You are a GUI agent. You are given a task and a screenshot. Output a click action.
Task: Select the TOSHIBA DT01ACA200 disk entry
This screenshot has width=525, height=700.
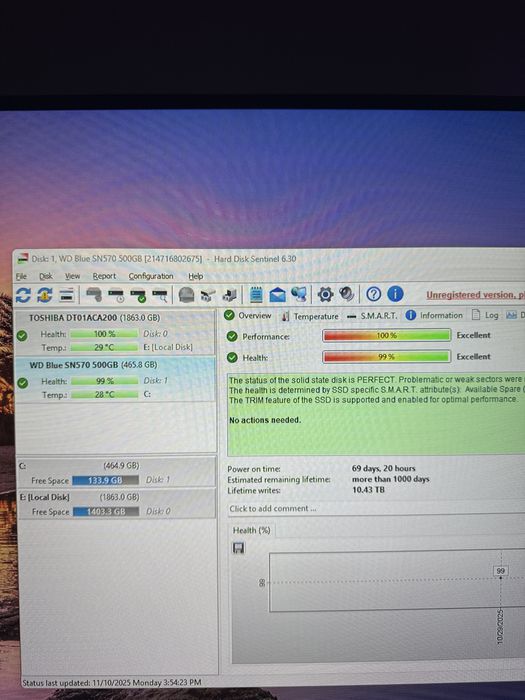pos(115,332)
